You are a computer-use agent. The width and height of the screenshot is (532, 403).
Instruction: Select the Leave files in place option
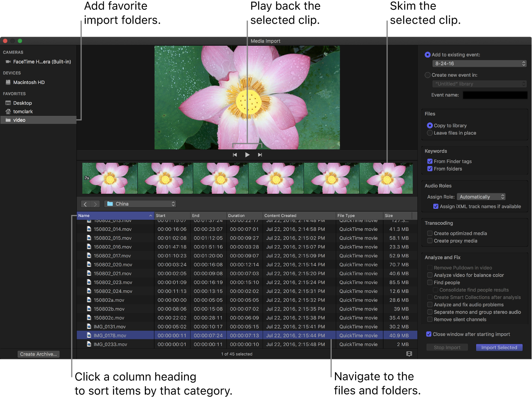click(430, 133)
